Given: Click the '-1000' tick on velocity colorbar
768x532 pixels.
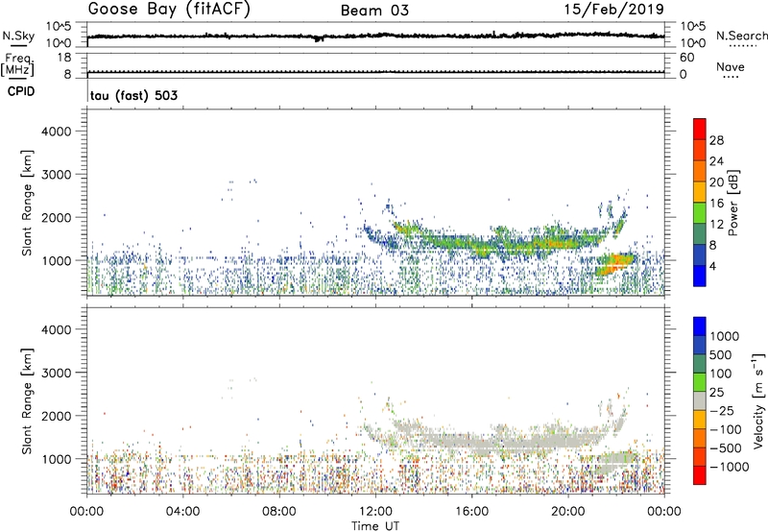Looking at the screenshot, I should coord(729,467).
